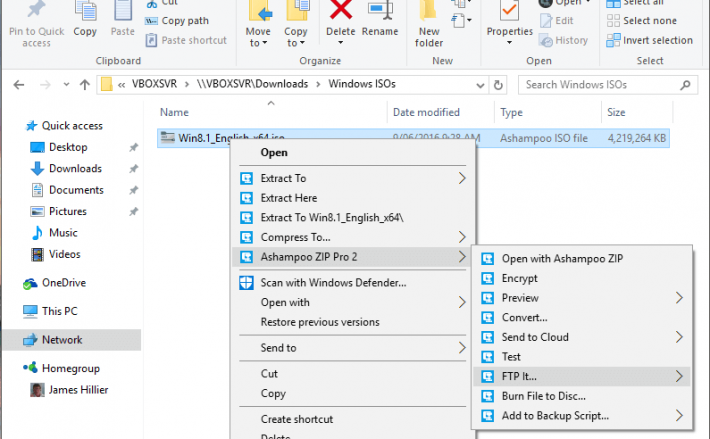Click the icon beside Open with Ashampoo ZIP
The height and width of the screenshot is (439, 710).
488,258
